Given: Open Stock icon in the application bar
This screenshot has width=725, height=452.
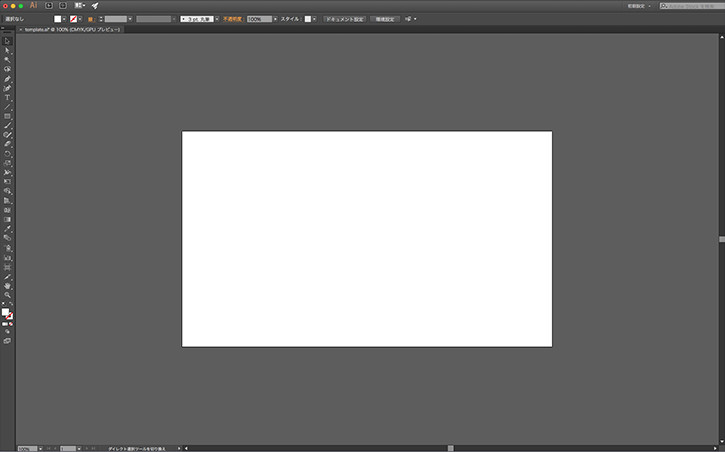Looking at the screenshot, I should 63,6.
